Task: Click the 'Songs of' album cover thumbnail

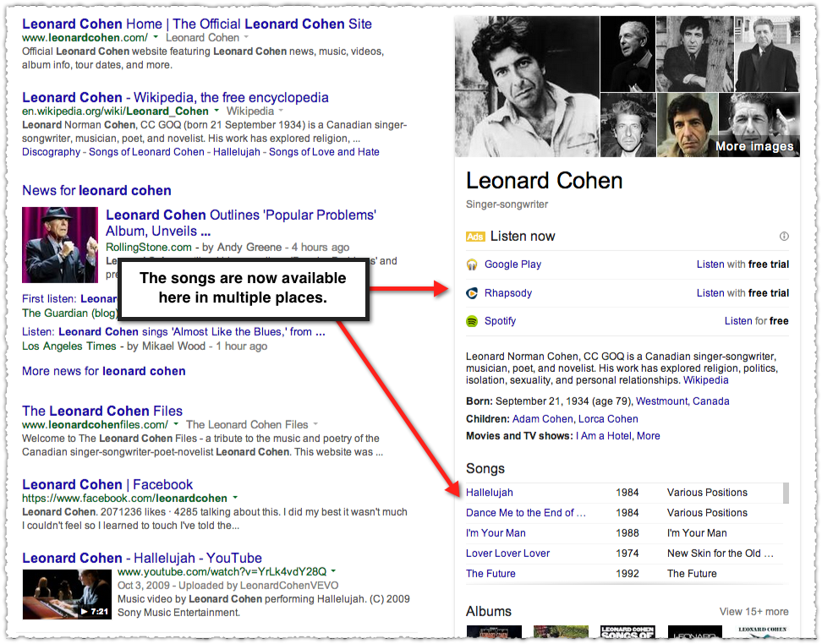Action: (628, 631)
